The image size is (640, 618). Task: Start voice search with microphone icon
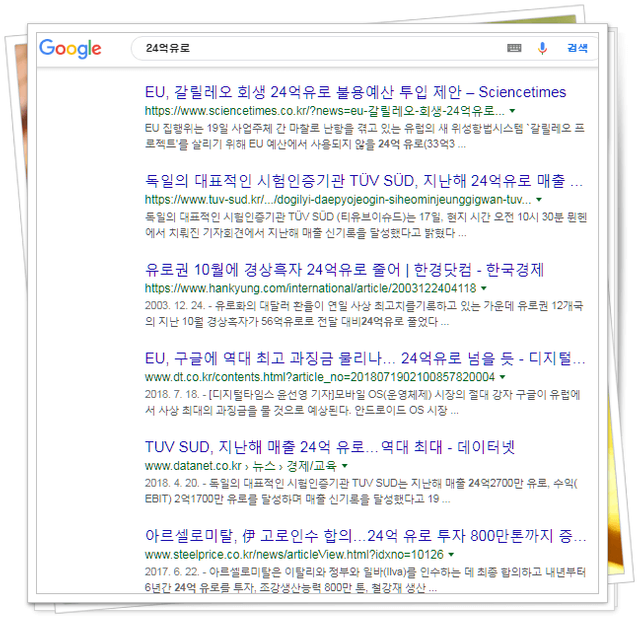pyautogui.click(x=542, y=48)
